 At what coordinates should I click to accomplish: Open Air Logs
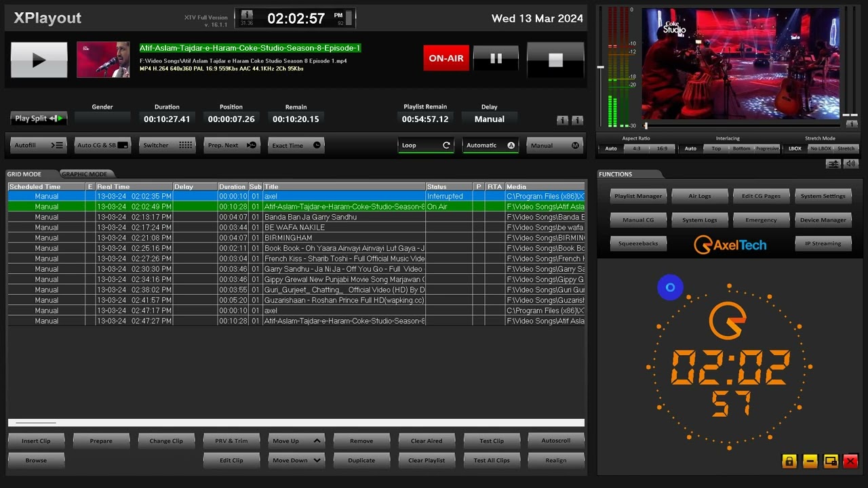pyautogui.click(x=700, y=197)
